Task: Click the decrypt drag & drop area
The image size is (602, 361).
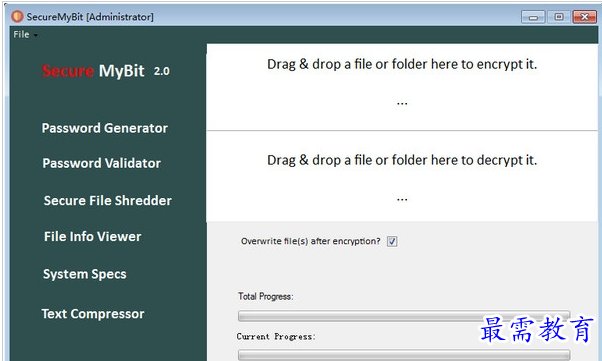Action: [x=402, y=176]
